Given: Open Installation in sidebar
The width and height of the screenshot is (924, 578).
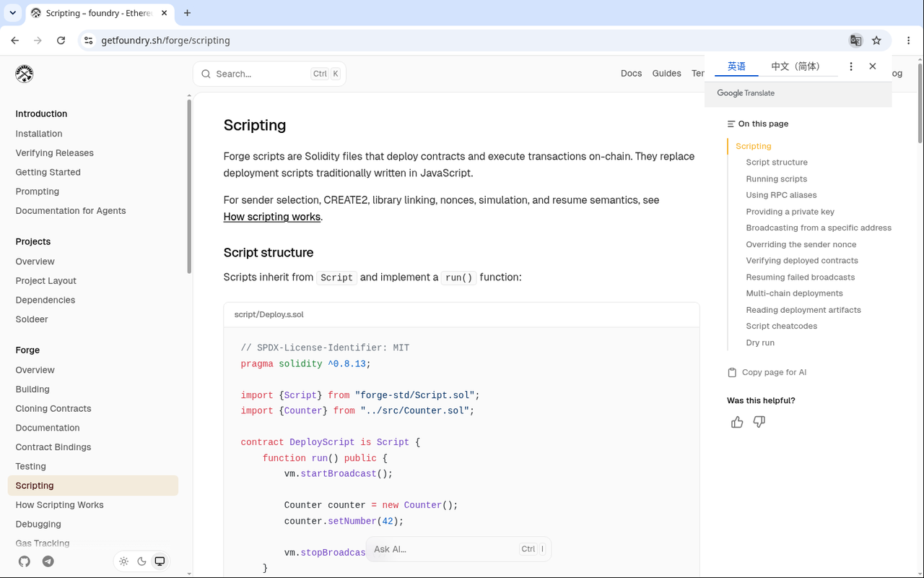Looking at the screenshot, I should click(39, 134).
